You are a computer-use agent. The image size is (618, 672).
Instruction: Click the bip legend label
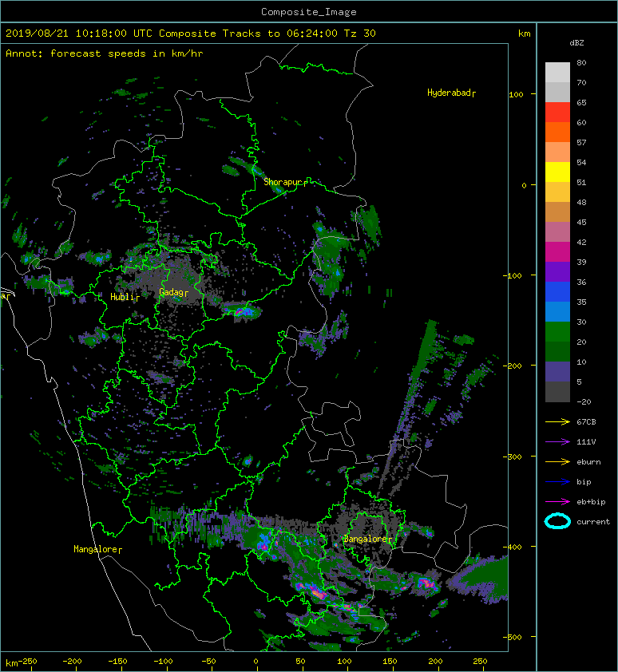(584, 482)
